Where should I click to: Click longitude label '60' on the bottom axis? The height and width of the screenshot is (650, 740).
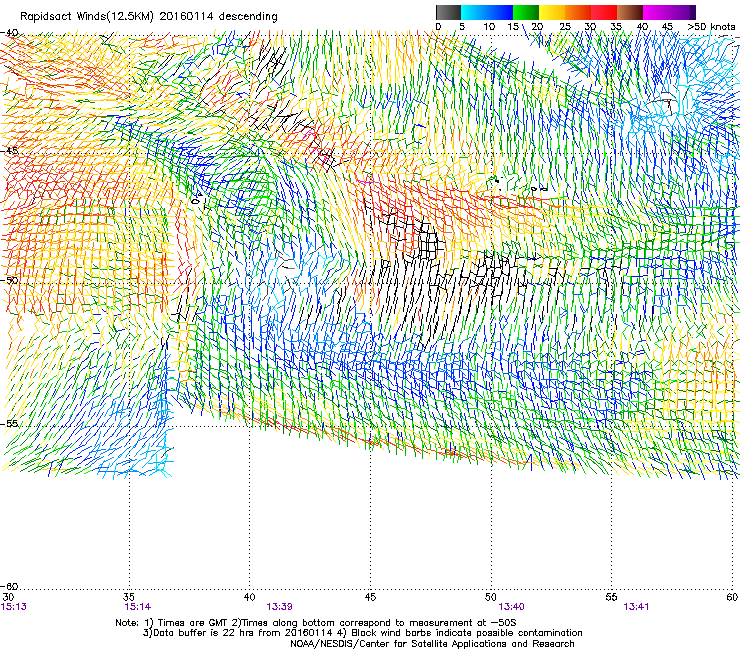pos(732,597)
